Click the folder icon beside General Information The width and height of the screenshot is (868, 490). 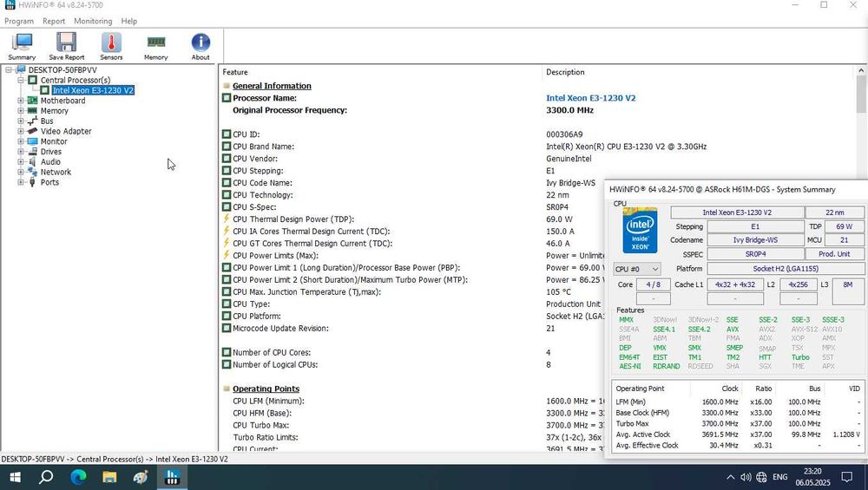click(227, 86)
